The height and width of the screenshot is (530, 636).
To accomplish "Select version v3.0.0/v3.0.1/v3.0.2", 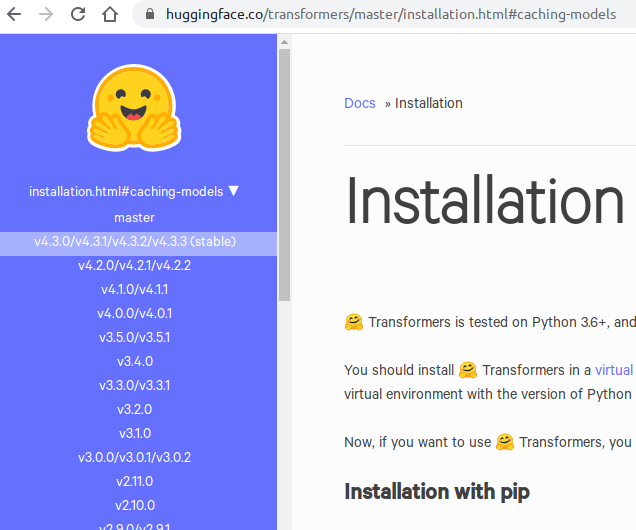I will 134,457.
